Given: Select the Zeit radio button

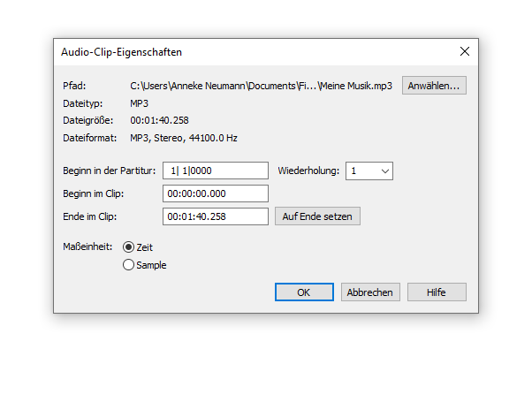Looking at the screenshot, I should 129,247.
